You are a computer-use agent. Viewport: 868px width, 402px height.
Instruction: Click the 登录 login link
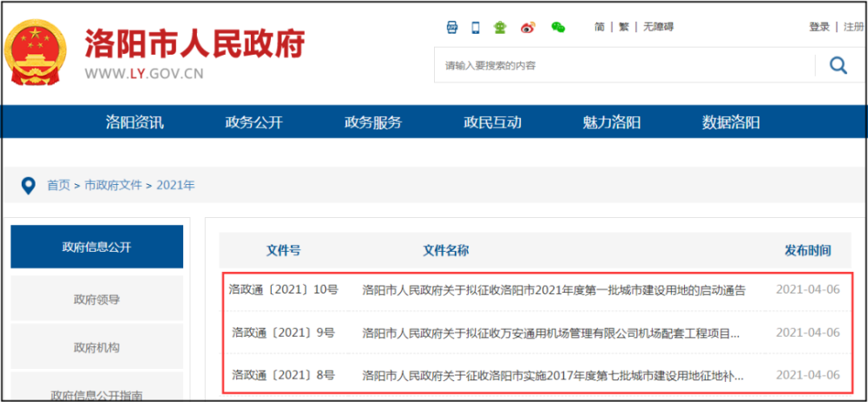819,27
